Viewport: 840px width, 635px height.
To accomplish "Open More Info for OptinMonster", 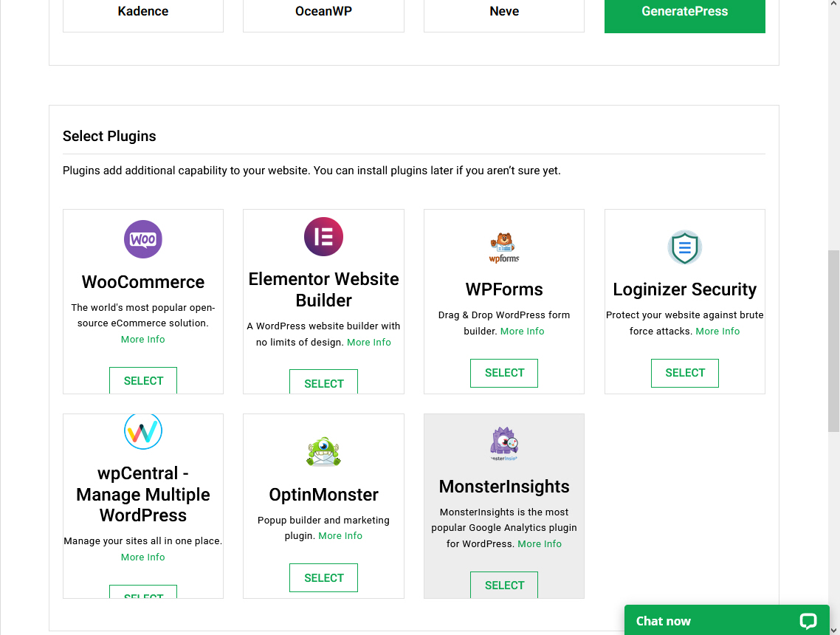I will click(x=340, y=536).
